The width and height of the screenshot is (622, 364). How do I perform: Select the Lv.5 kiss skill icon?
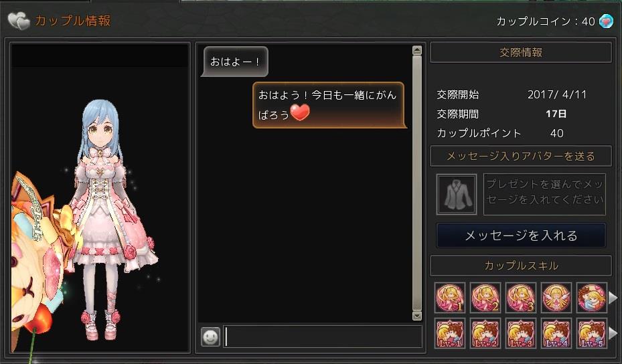tap(591, 333)
